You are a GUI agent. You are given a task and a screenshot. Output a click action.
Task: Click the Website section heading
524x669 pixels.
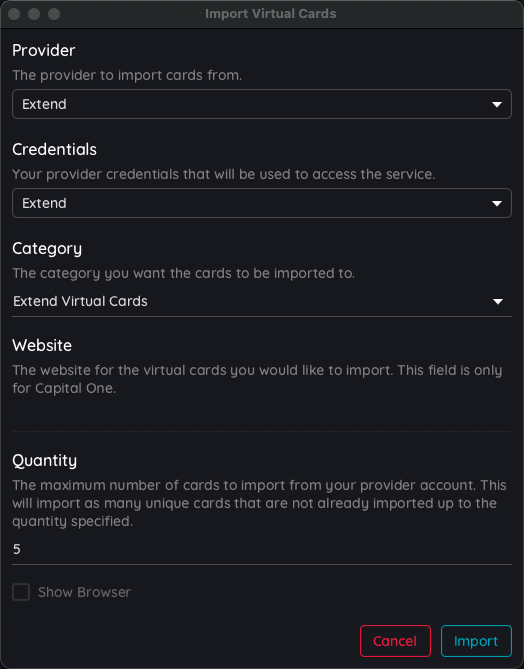click(x=42, y=345)
